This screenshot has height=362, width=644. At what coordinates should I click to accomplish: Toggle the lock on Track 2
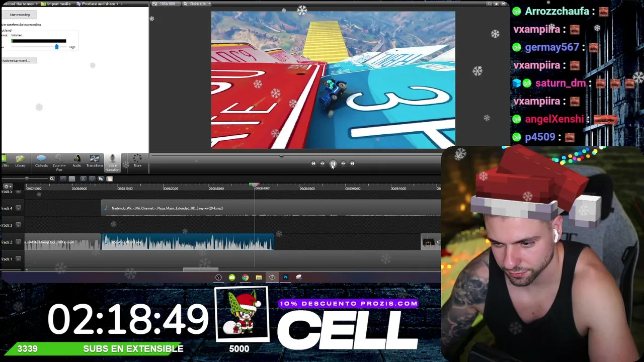pos(19,242)
